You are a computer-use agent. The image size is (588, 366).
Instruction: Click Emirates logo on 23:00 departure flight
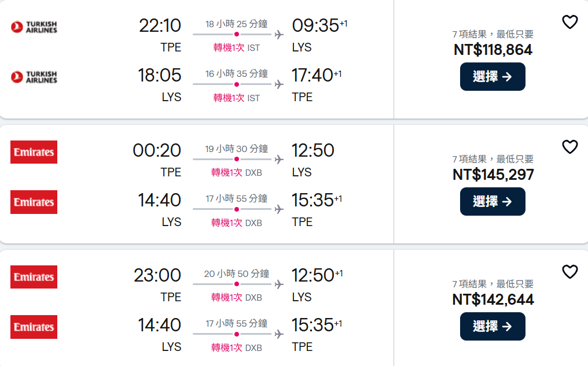point(34,277)
